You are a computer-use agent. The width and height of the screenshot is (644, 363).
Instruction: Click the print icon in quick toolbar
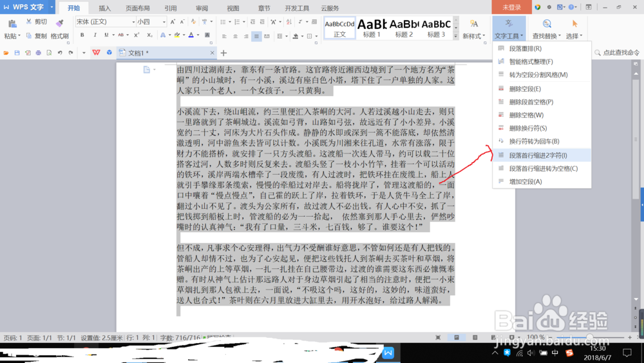tap(38, 53)
